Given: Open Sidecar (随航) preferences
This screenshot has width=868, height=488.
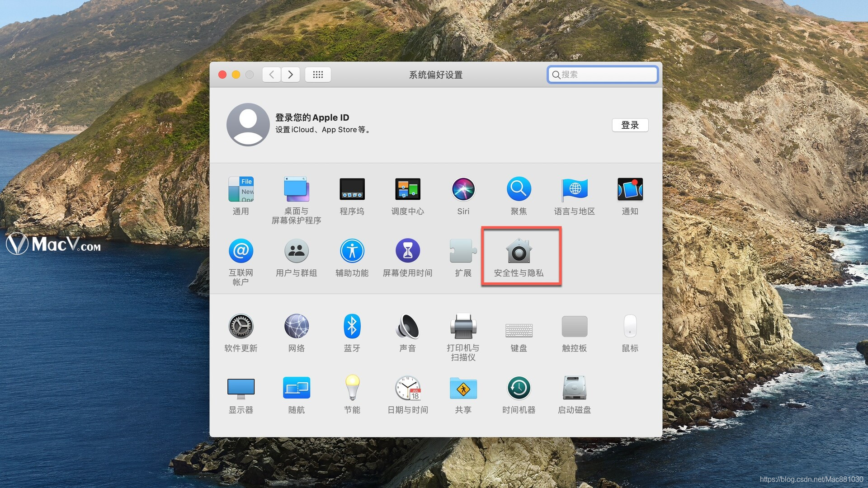Looking at the screenshot, I should coord(296,388).
